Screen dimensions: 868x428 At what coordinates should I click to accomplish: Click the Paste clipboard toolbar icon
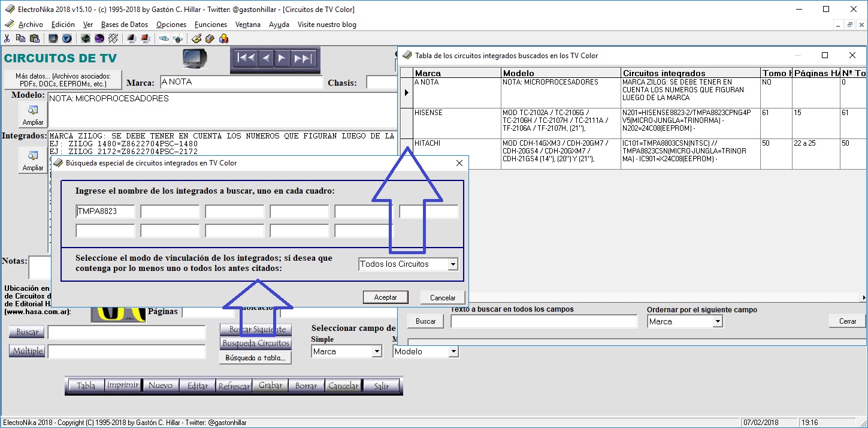pos(34,38)
